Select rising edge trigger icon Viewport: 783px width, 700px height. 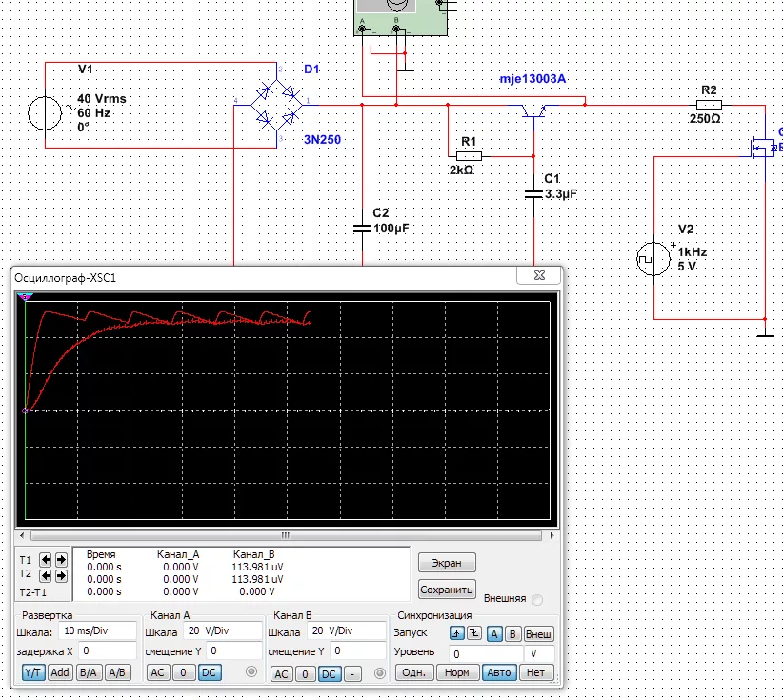[457, 633]
